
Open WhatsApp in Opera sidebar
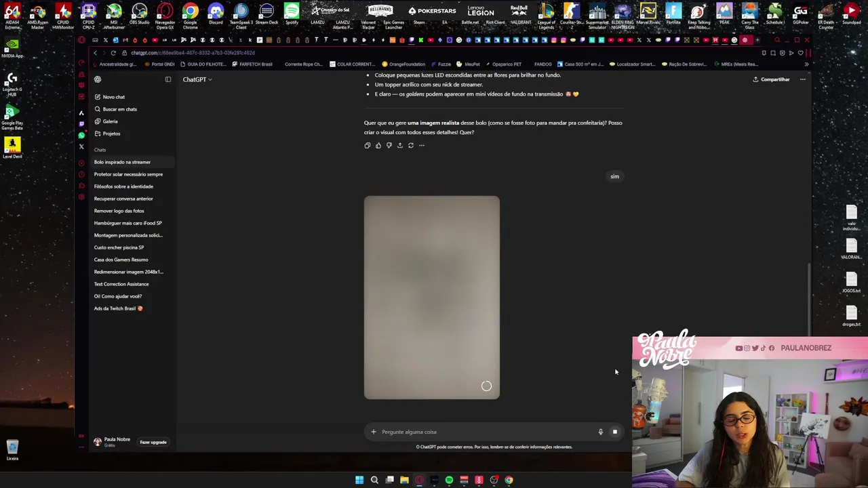pos(81,135)
